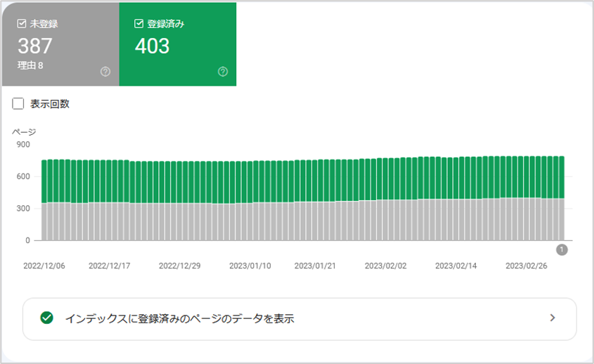
Task: Enable the 表示回数 checkbox
Action: coord(18,104)
